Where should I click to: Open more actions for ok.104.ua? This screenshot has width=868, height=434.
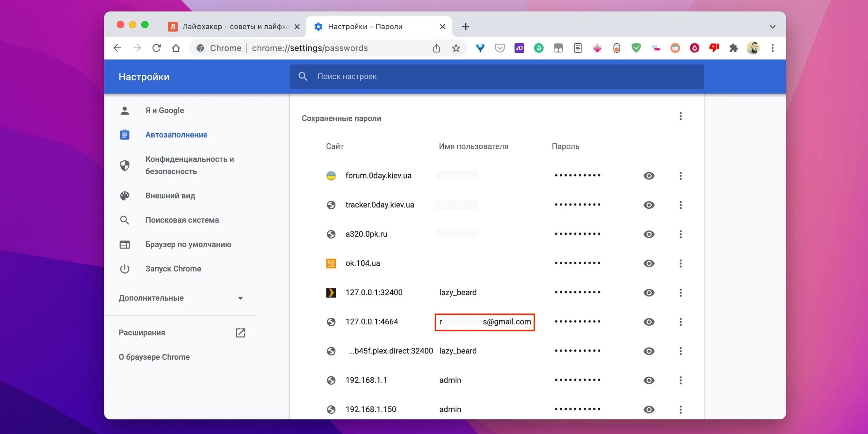click(681, 264)
